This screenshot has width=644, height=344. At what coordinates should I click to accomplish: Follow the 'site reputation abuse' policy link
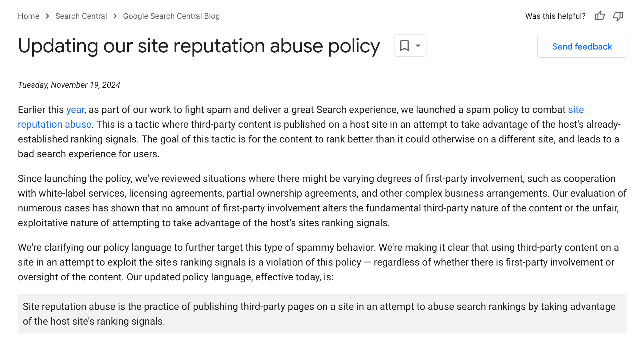pos(54,124)
